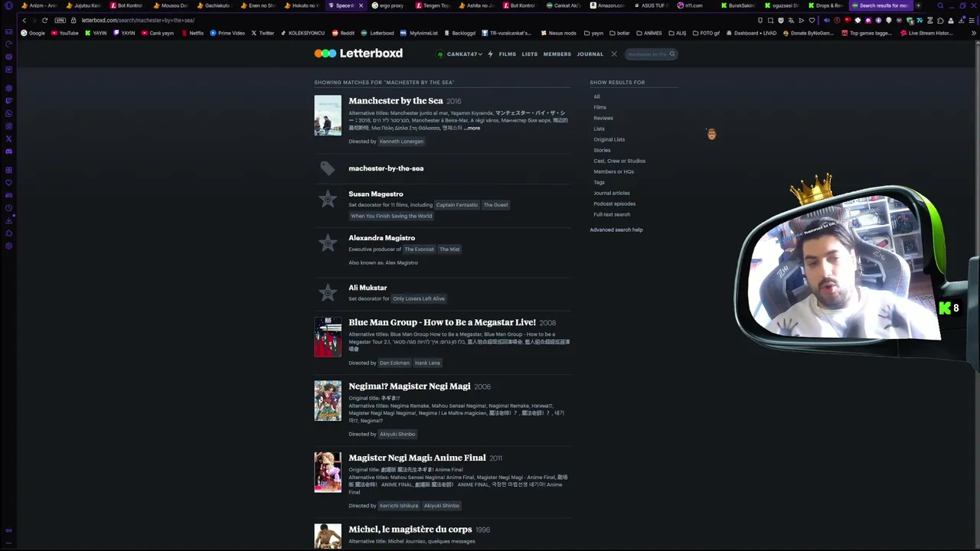Open Discord from the browser sidebar
Viewport: 980px width, 551px height.
click(x=8, y=152)
